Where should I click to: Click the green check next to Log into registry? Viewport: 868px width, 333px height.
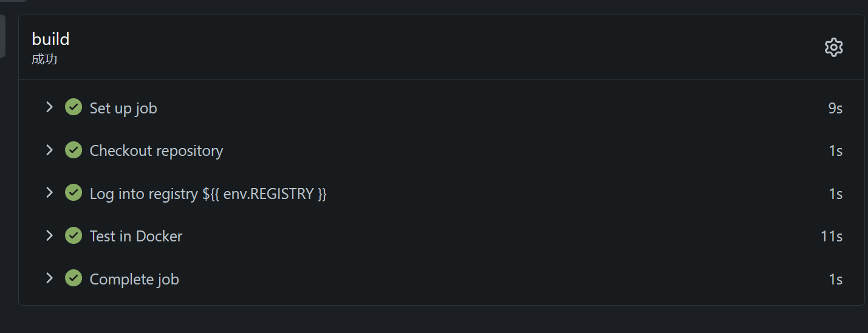coord(73,193)
